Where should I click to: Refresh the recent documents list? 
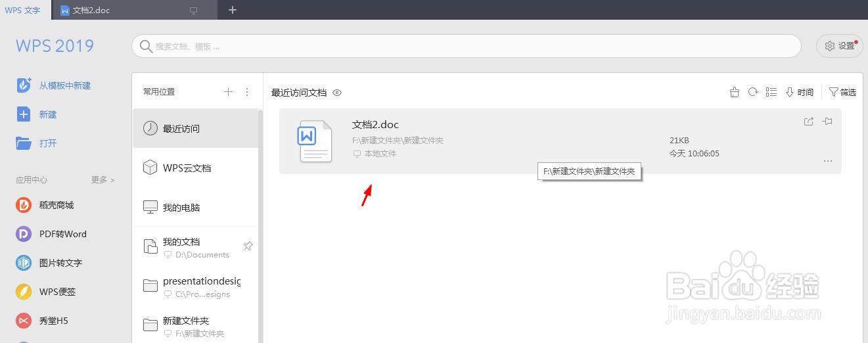coord(754,92)
